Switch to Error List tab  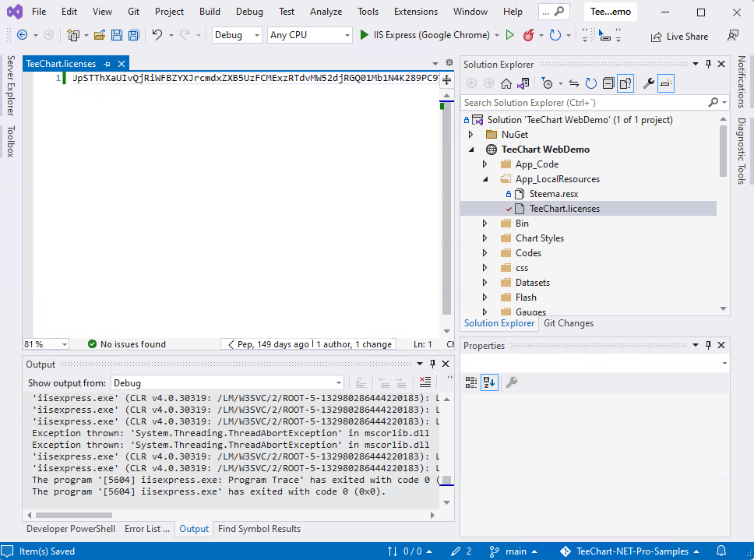pos(147,529)
